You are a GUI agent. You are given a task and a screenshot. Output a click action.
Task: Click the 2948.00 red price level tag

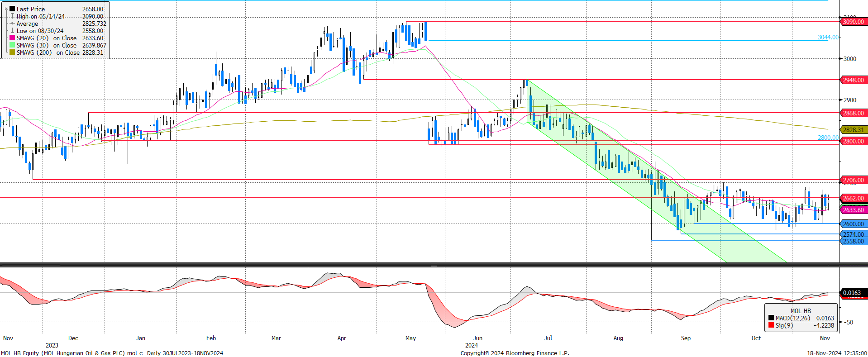click(x=854, y=80)
